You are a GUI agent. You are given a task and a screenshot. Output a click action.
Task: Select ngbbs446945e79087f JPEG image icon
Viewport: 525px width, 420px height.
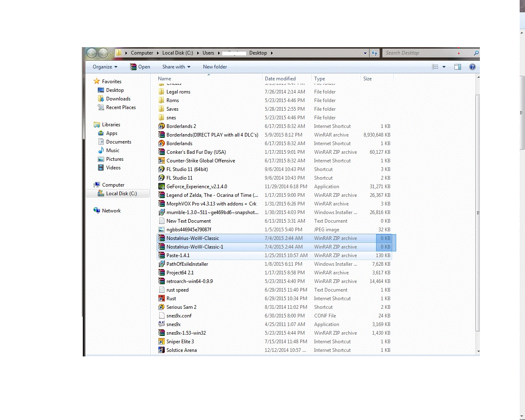(x=162, y=230)
